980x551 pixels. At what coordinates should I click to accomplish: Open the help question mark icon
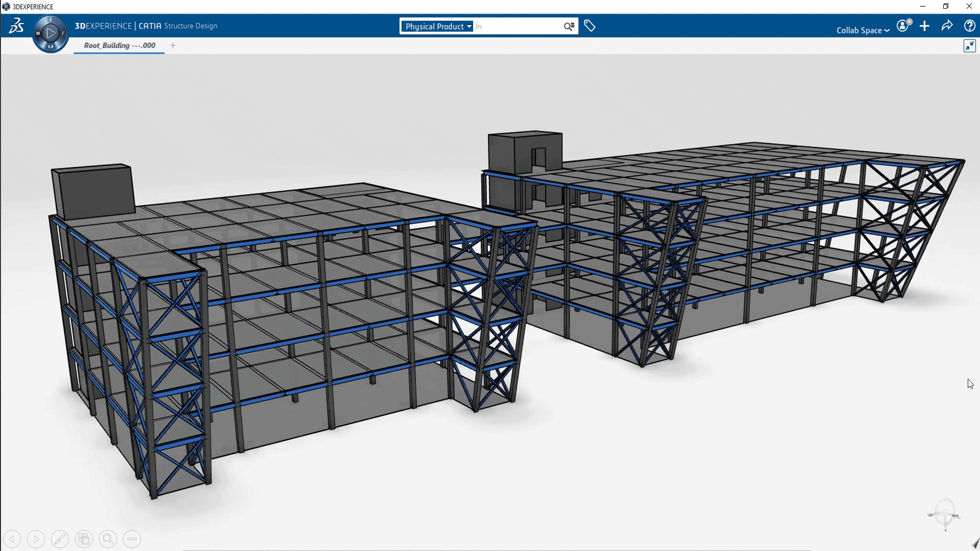[x=969, y=26]
